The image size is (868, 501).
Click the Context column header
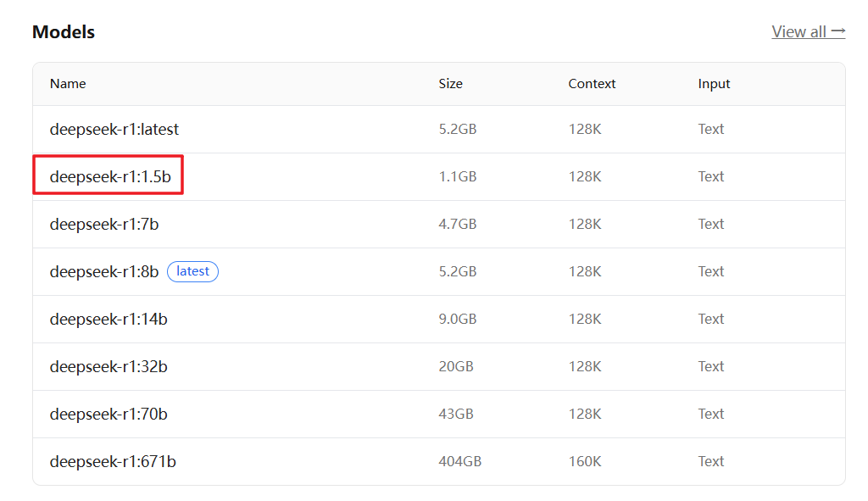click(592, 84)
